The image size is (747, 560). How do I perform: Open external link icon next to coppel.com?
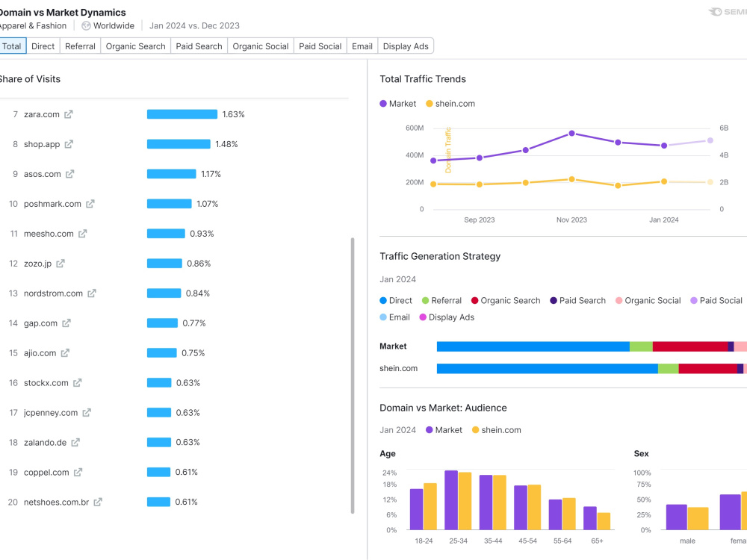78,472
